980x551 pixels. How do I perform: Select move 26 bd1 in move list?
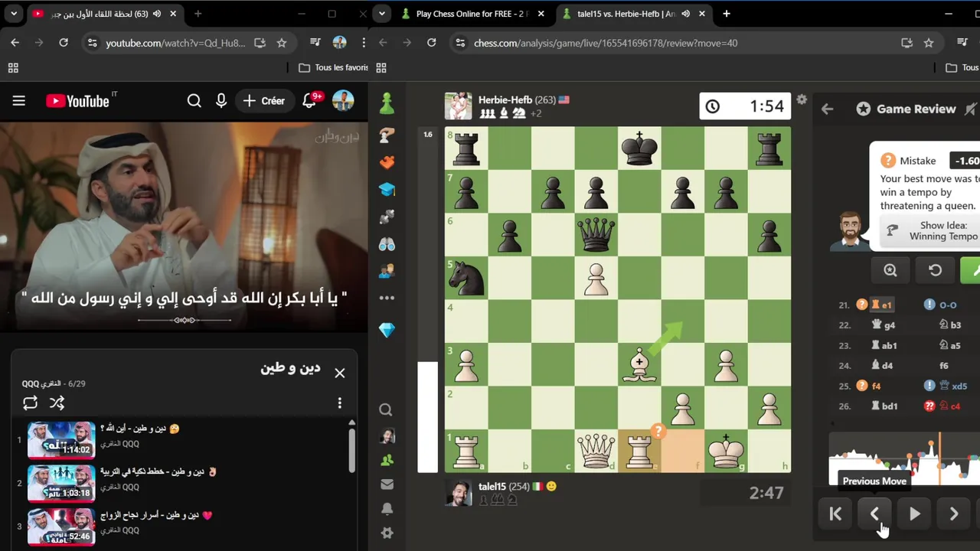point(884,406)
